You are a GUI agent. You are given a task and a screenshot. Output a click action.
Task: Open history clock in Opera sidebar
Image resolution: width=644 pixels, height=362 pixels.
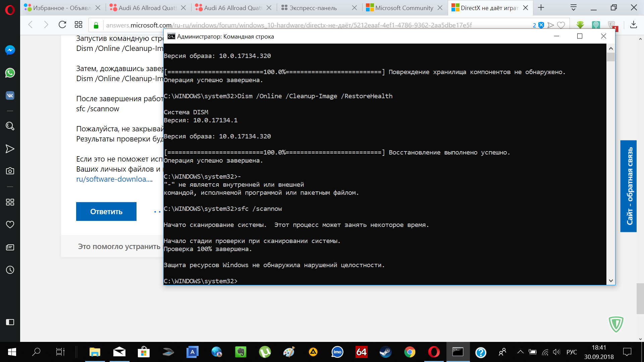point(10,270)
